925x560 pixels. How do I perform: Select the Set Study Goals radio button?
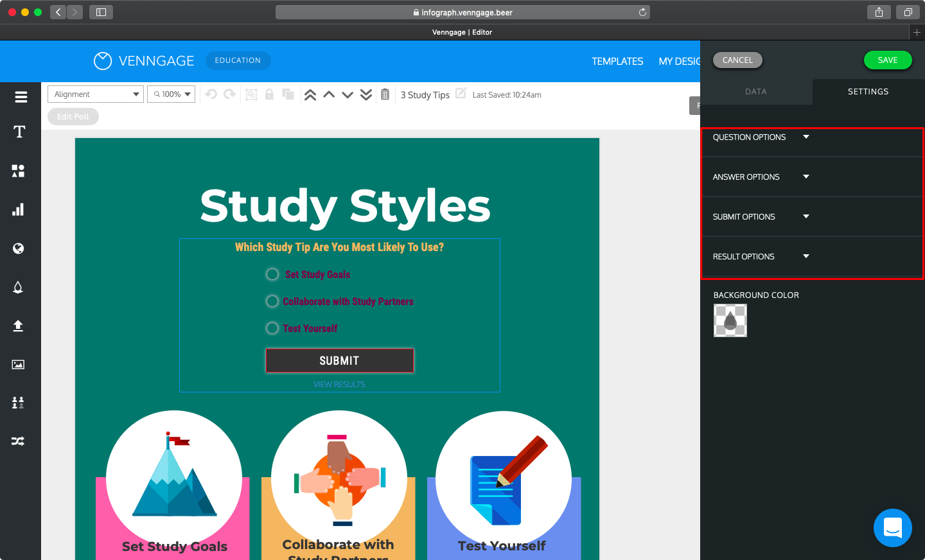pos(272,274)
